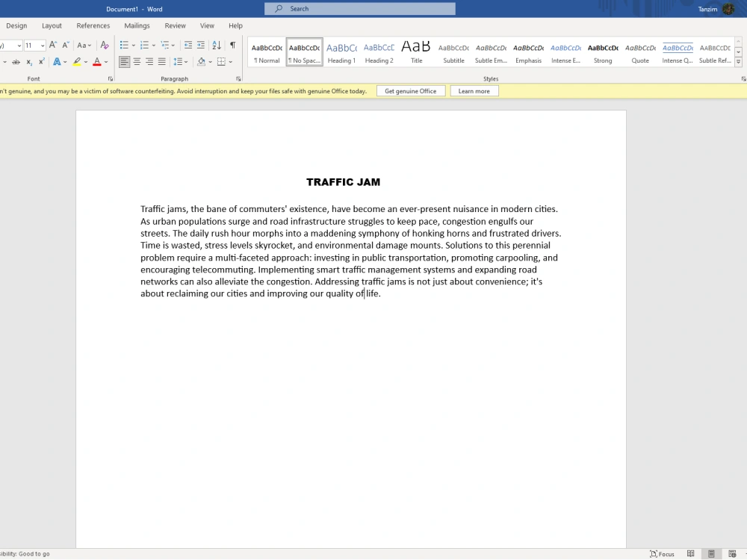Expand highlight color dropdown arrow

tap(86, 62)
